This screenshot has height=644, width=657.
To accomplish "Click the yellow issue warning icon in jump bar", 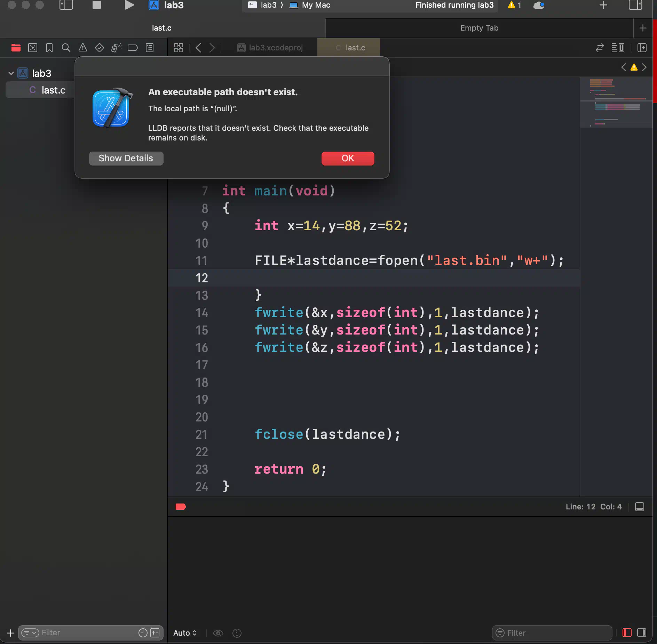I will click(634, 67).
